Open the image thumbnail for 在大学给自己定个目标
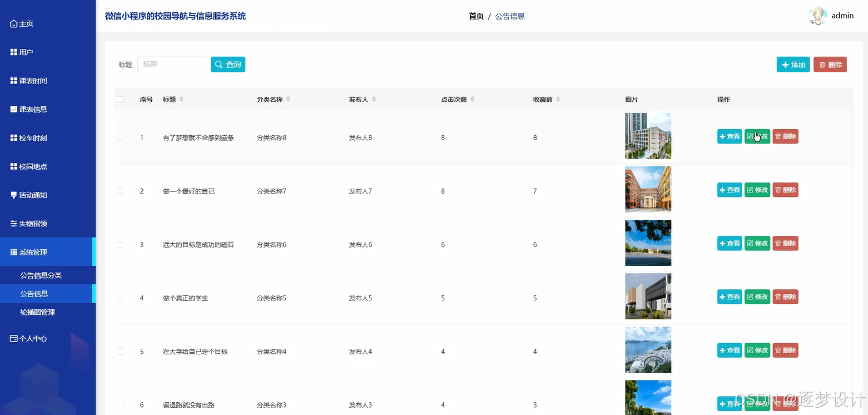Viewport: 868px width, 415px height. 648,349
